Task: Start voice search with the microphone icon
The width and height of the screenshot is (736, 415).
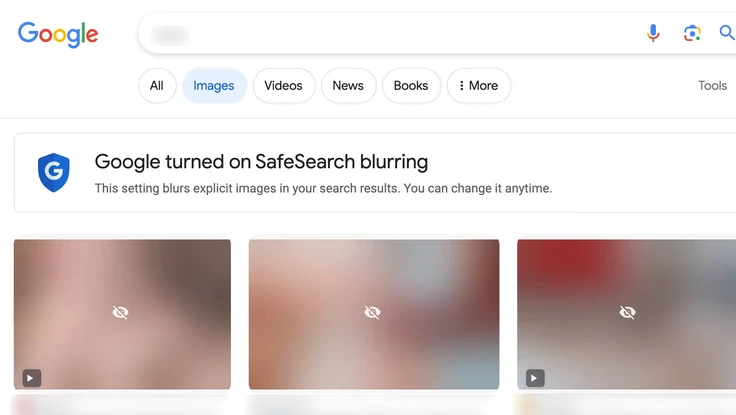Action: pyautogui.click(x=653, y=34)
